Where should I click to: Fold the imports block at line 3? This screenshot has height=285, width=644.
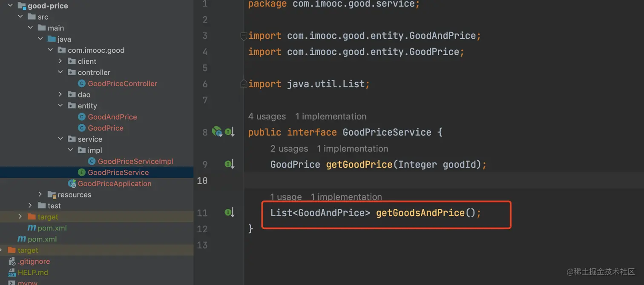tap(244, 36)
